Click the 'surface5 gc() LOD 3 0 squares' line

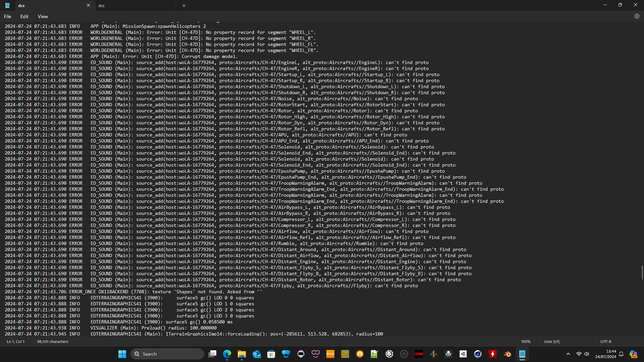point(129,316)
